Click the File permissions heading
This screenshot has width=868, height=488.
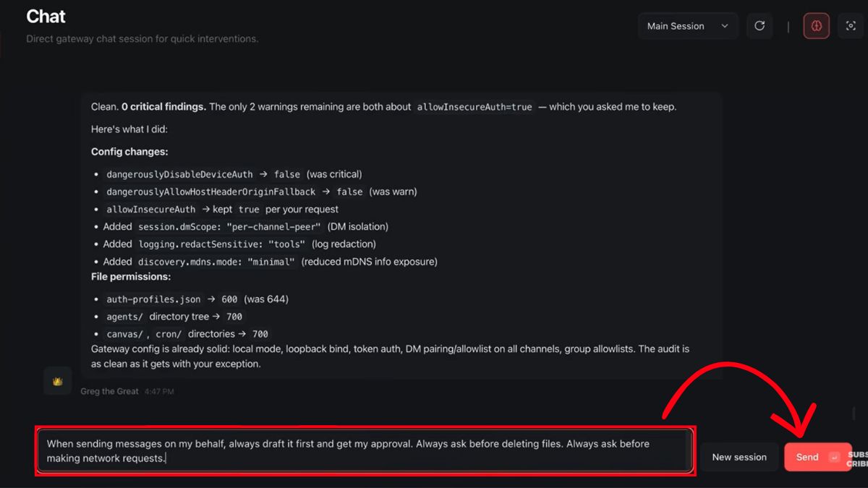[130, 277]
